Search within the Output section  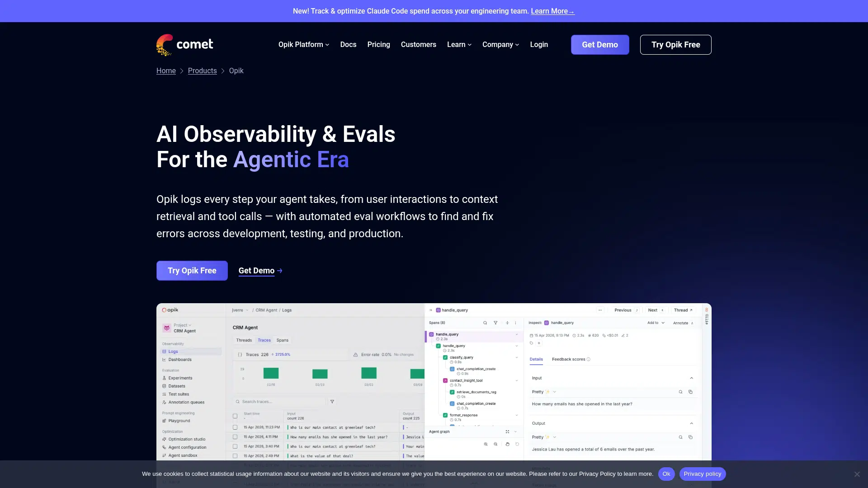point(680,437)
